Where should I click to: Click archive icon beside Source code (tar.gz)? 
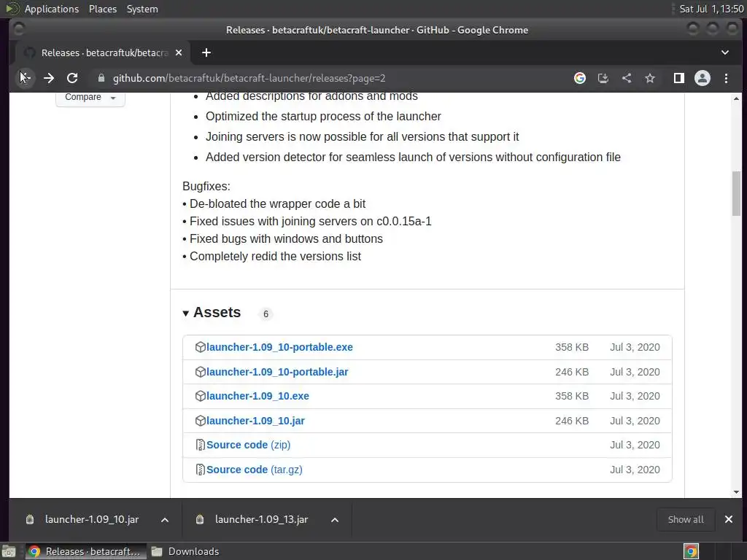[200, 470]
